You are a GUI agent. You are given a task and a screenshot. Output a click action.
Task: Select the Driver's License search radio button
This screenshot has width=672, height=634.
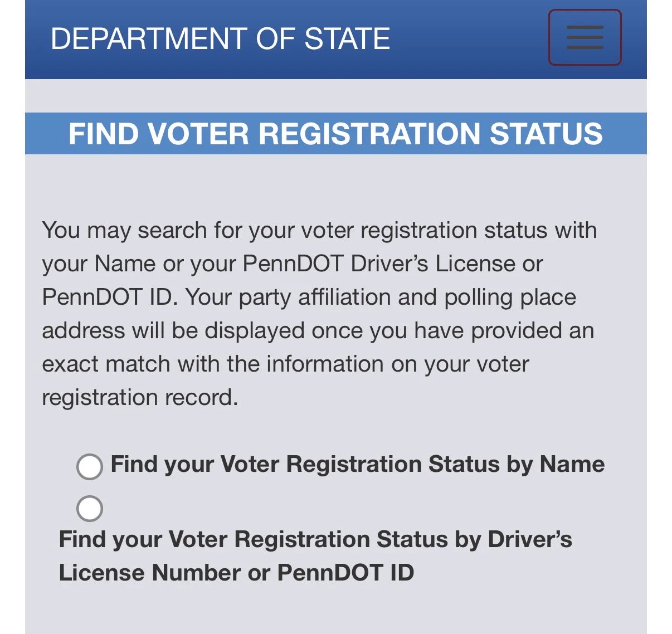click(89, 508)
